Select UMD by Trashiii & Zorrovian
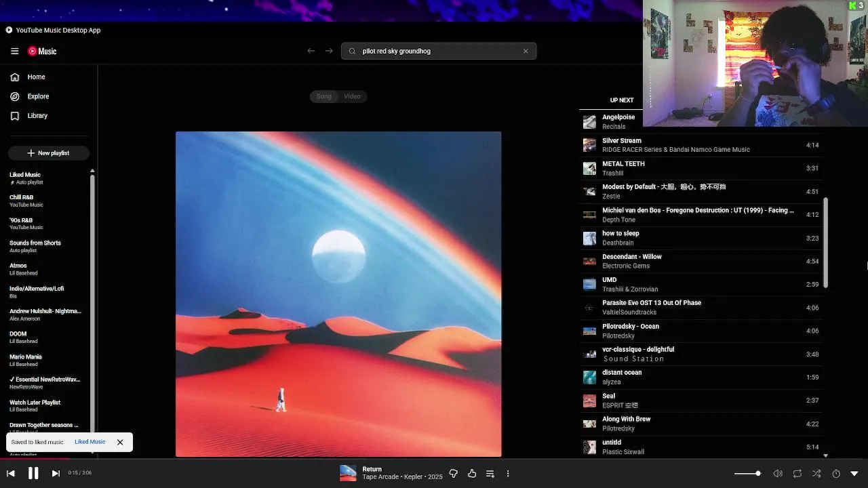The width and height of the screenshot is (868, 488). point(701,284)
